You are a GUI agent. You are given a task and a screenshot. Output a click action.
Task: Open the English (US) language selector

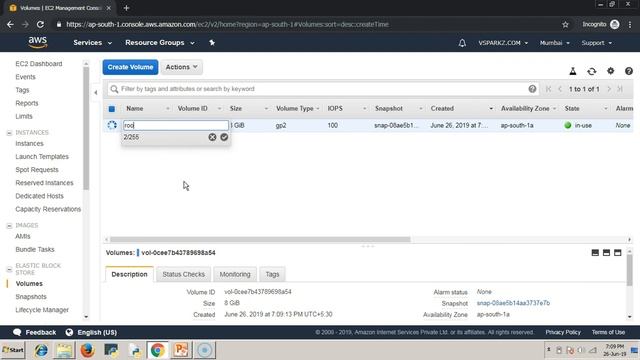[91, 332]
